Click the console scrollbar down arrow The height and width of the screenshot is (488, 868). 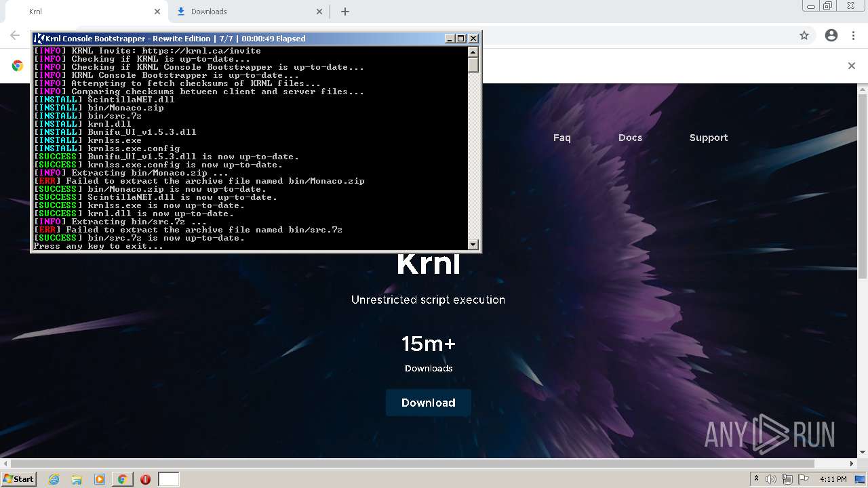(x=473, y=245)
